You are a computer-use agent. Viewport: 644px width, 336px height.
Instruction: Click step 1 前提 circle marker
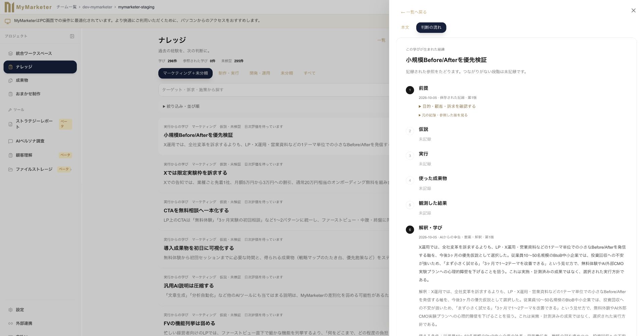pyautogui.click(x=410, y=90)
